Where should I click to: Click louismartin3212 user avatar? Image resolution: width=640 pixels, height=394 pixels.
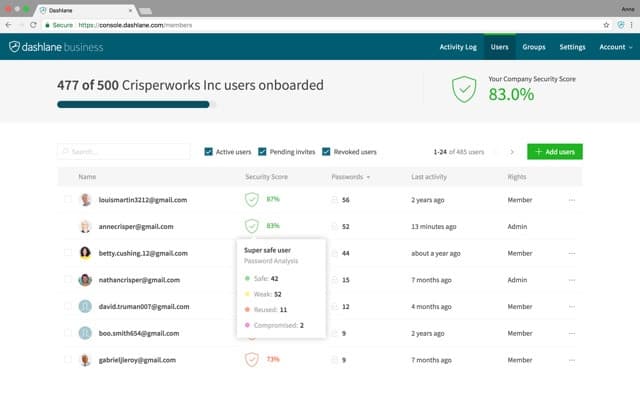pos(85,200)
